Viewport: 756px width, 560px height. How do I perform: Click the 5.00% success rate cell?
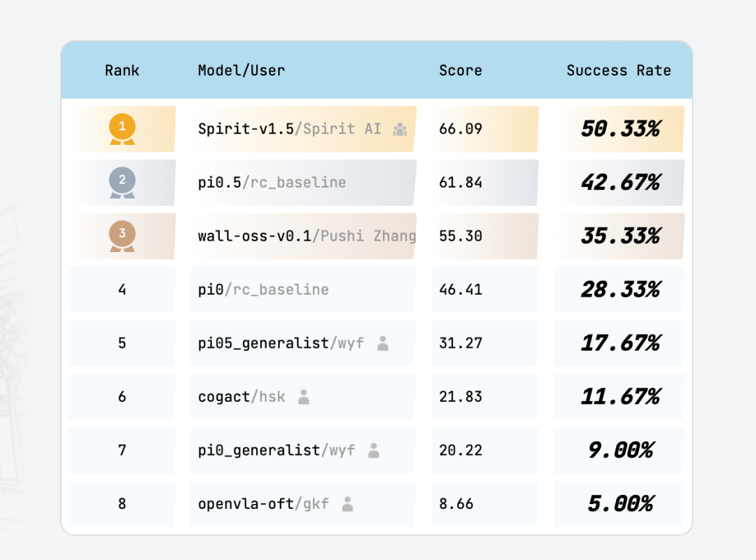click(x=619, y=504)
